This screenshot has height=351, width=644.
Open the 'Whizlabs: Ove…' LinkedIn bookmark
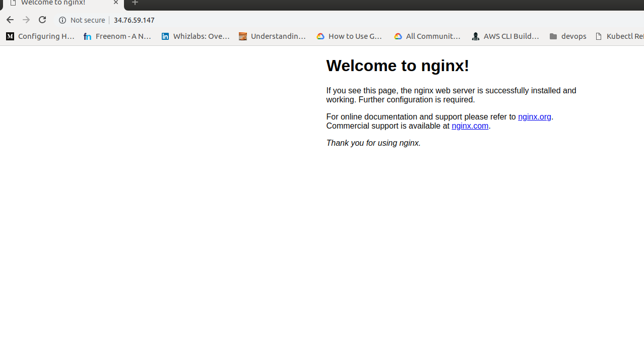196,36
